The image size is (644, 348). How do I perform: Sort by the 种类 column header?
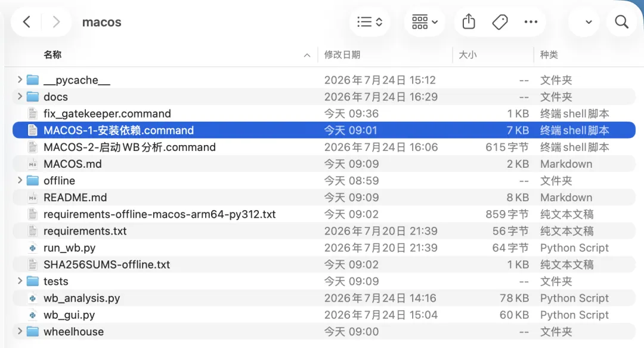coord(549,55)
